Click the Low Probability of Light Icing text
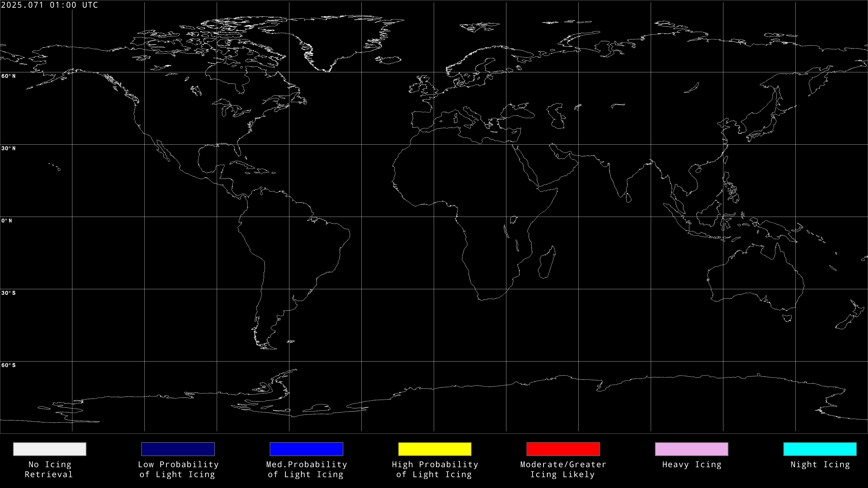 click(x=178, y=469)
